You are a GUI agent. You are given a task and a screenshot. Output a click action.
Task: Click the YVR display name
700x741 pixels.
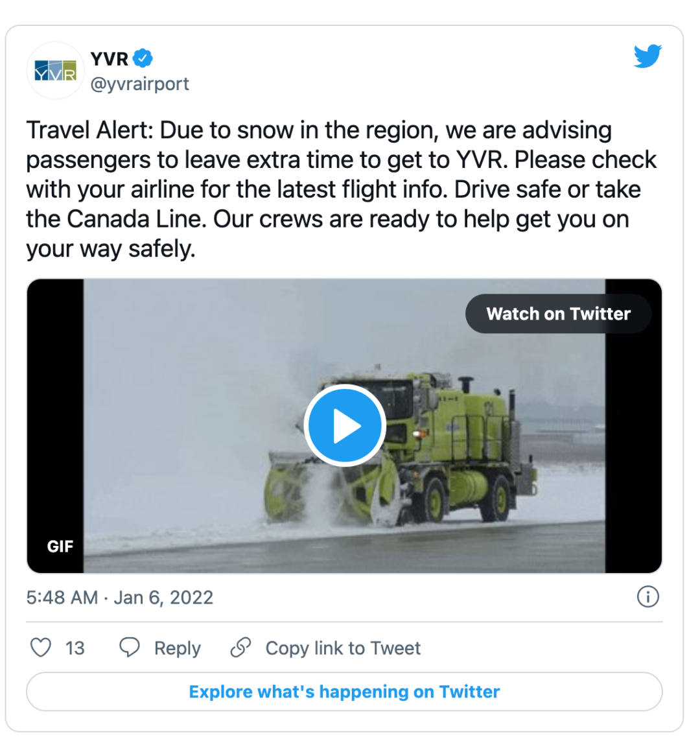coord(110,59)
